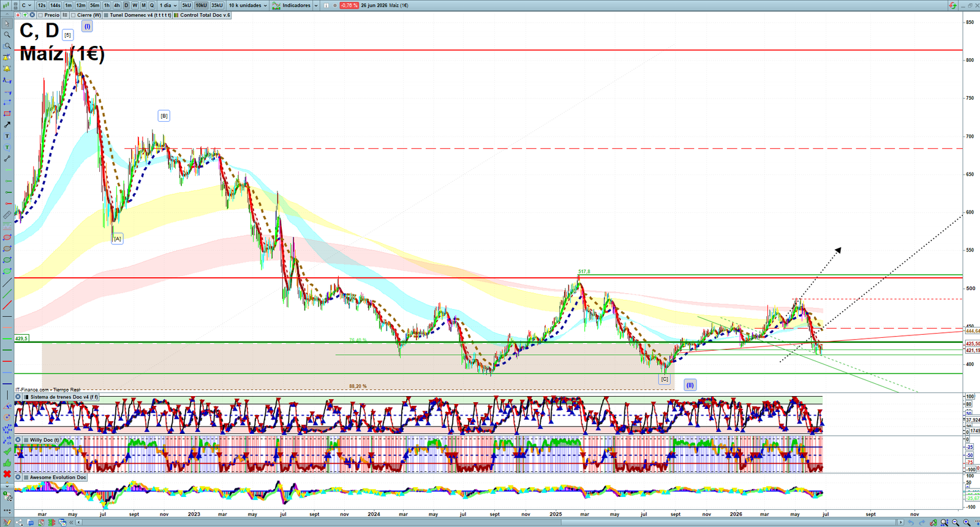980x527 pixels.
Task: Select the red ellipse drawing tool
Action: 7,237
